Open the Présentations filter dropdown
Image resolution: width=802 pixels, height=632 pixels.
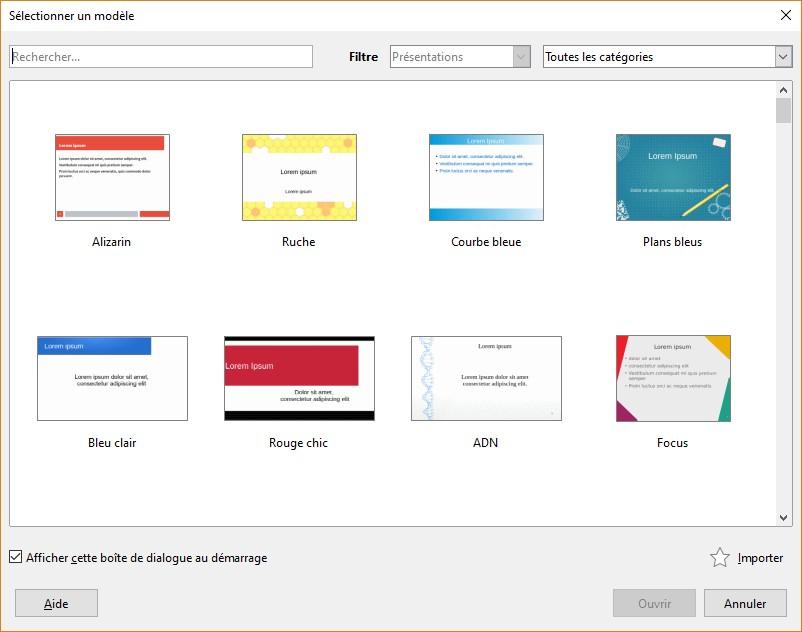click(460, 57)
